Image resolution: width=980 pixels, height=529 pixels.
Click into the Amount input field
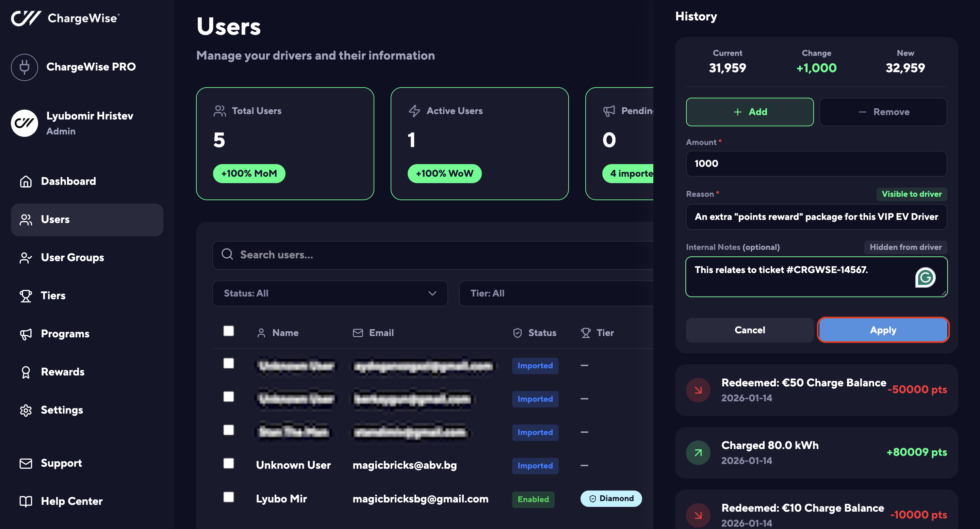point(816,164)
